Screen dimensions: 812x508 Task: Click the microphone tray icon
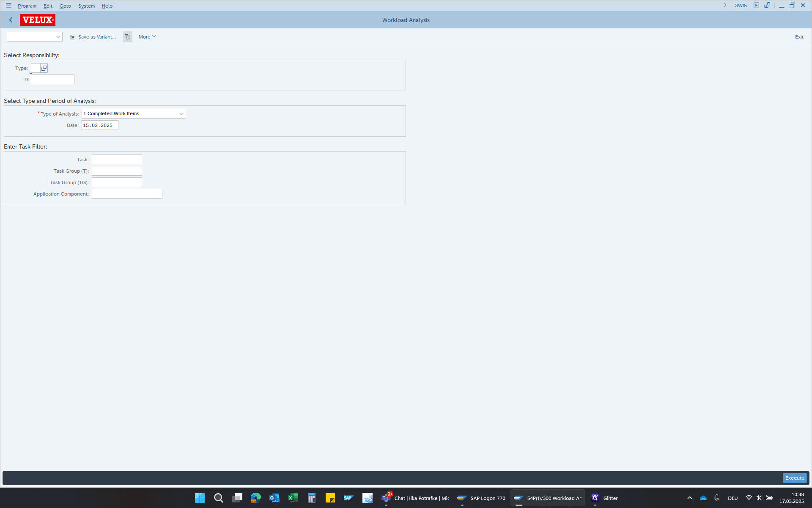tap(717, 498)
